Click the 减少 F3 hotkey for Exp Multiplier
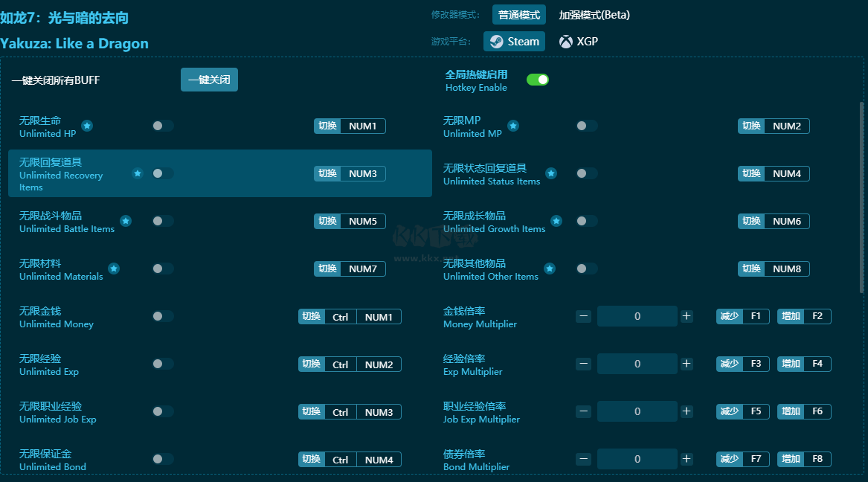The image size is (868, 482). pos(743,364)
